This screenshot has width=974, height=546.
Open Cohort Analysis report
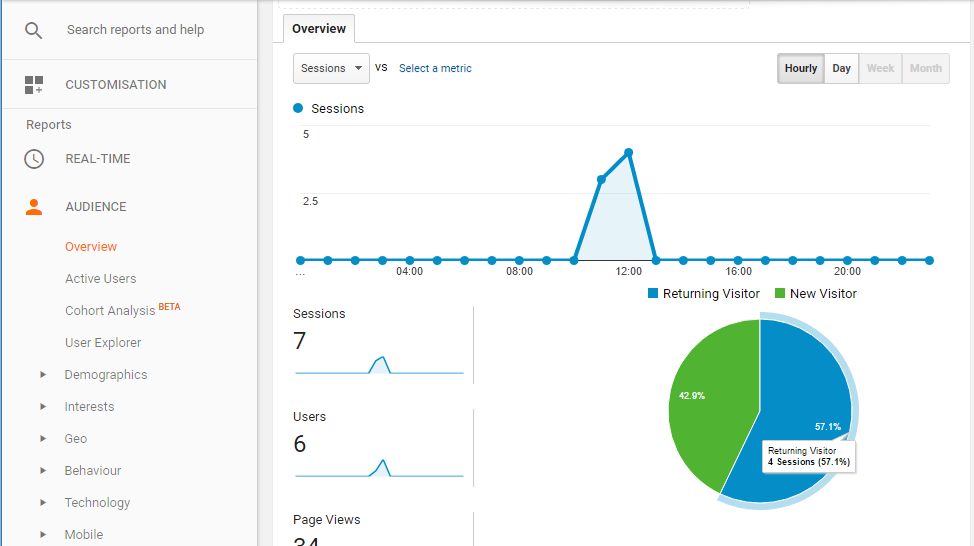click(110, 311)
